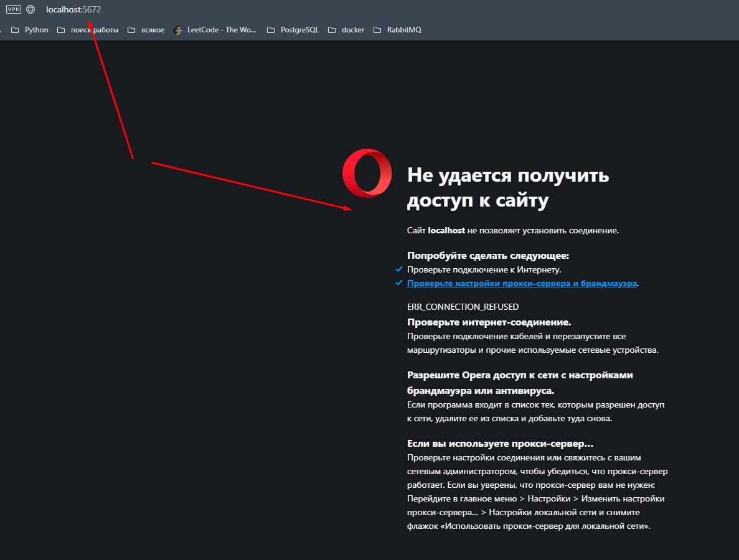The width and height of the screenshot is (739, 560).
Task: Click the Сайт localhost не позволяет text
Action: pyautogui.click(x=513, y=230)
